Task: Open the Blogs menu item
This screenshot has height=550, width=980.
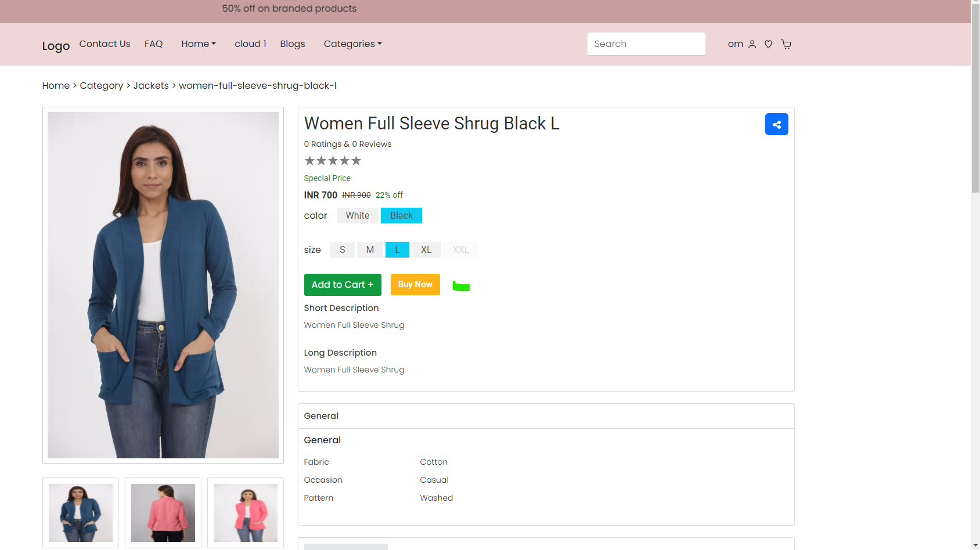Action: (x=293, y=44)
